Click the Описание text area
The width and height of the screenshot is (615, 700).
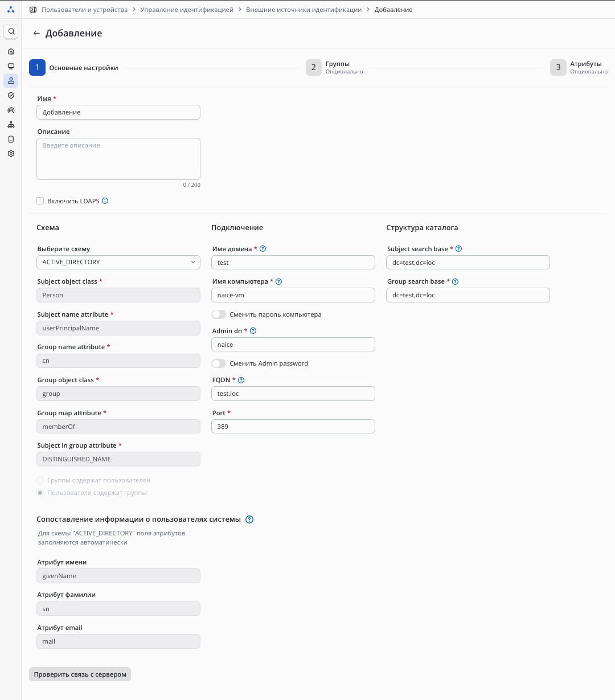tap(118, 159)
